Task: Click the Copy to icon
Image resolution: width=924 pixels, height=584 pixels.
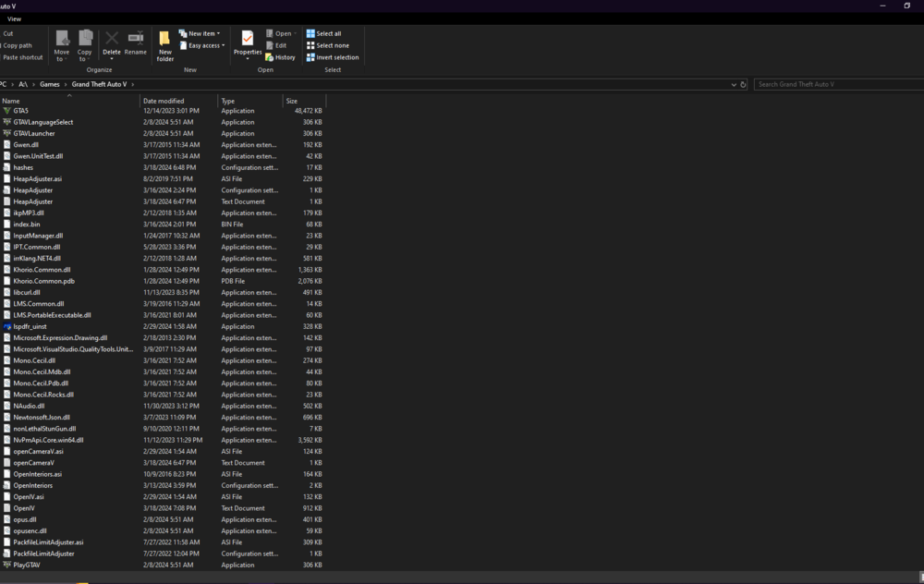Action: tap(84, 43)
